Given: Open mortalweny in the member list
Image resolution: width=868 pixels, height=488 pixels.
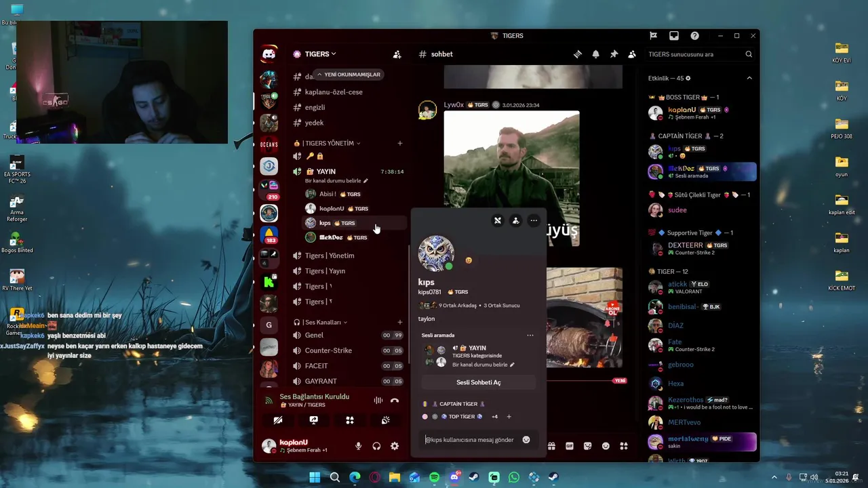Looking at the screenshot, I should point(701,442).
